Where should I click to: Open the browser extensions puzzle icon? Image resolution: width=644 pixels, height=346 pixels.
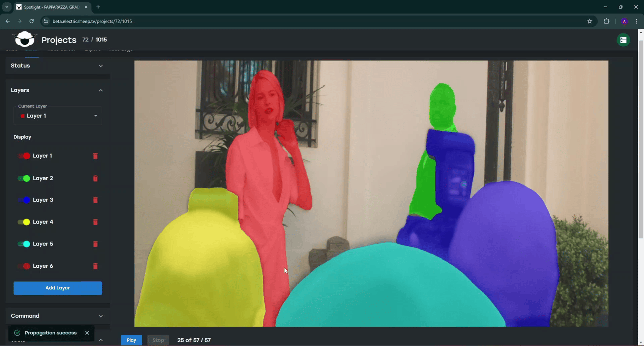pos(606,21)
